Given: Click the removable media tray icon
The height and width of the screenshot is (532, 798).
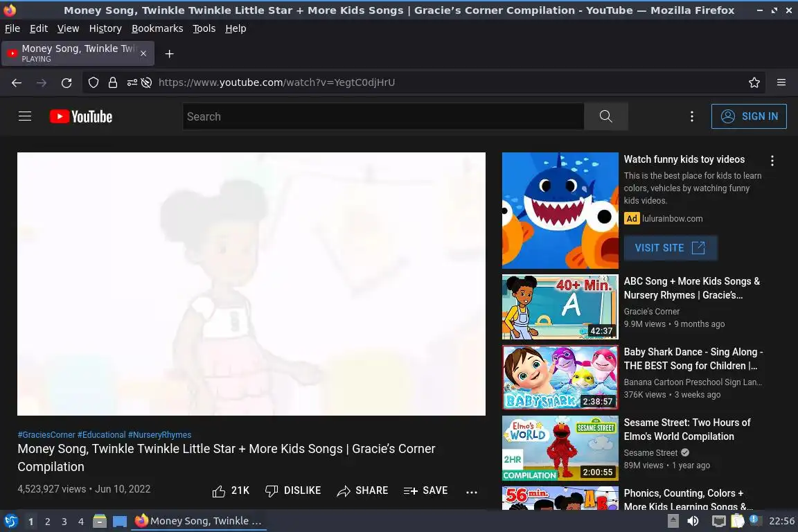Looking at the screenshot, I should click(673, 521).
